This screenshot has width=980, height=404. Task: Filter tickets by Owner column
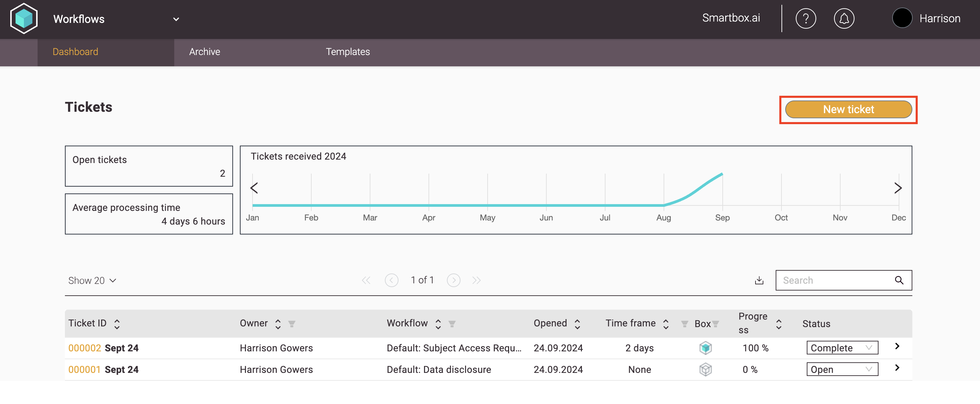tap(292, 324)
